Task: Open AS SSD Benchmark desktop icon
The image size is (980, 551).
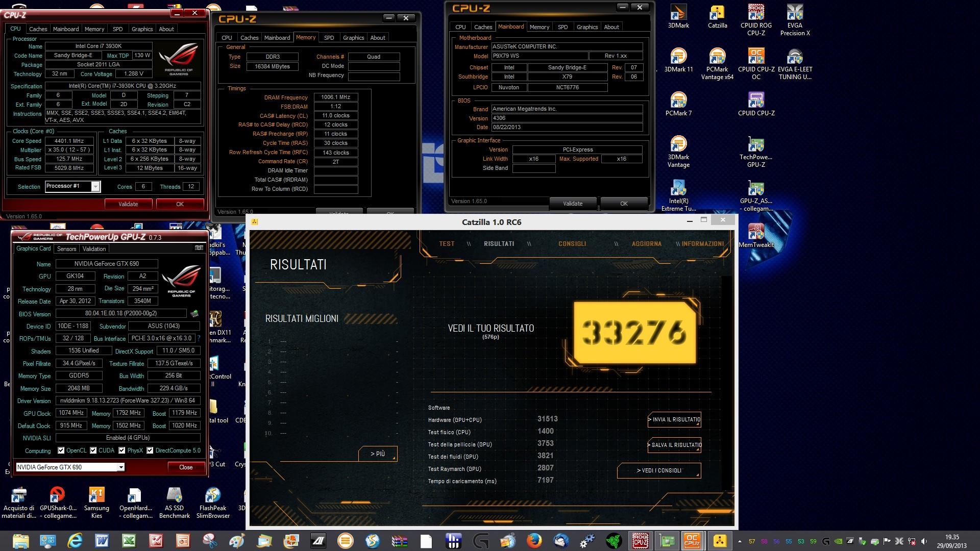Action: tap(174, 503)
